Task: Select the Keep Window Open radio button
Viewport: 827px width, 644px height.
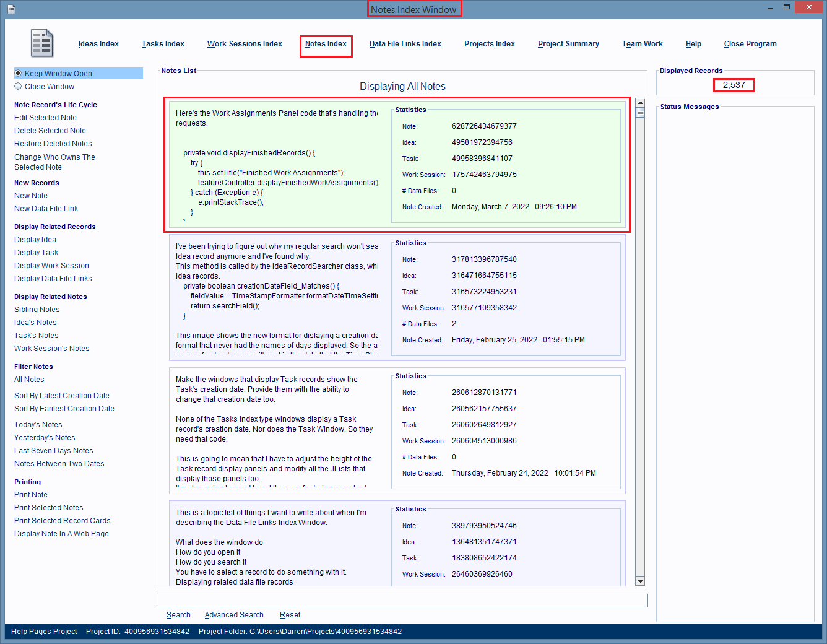Action: click(18, 73)
